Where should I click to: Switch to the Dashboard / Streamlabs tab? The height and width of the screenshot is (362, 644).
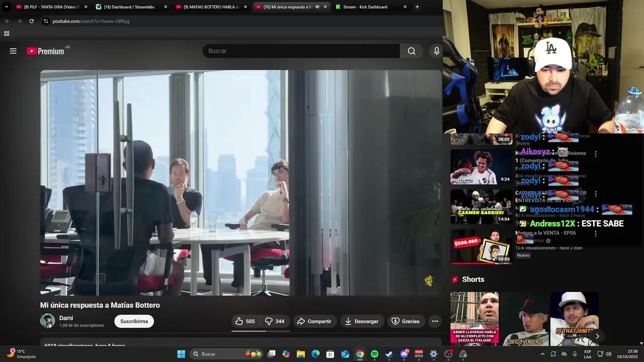(132, 7)
